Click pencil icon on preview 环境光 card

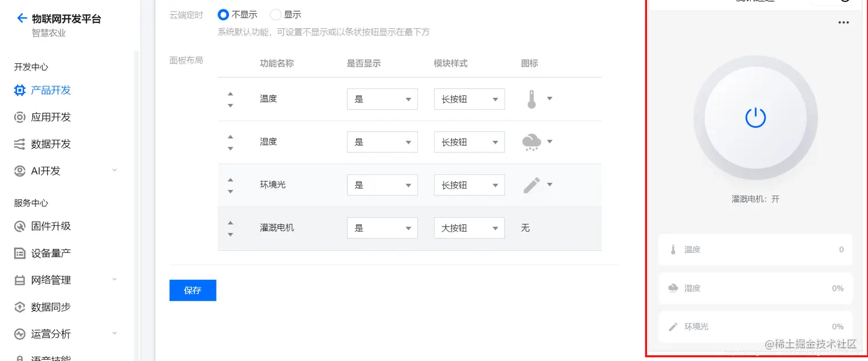(x=673, y=327)
